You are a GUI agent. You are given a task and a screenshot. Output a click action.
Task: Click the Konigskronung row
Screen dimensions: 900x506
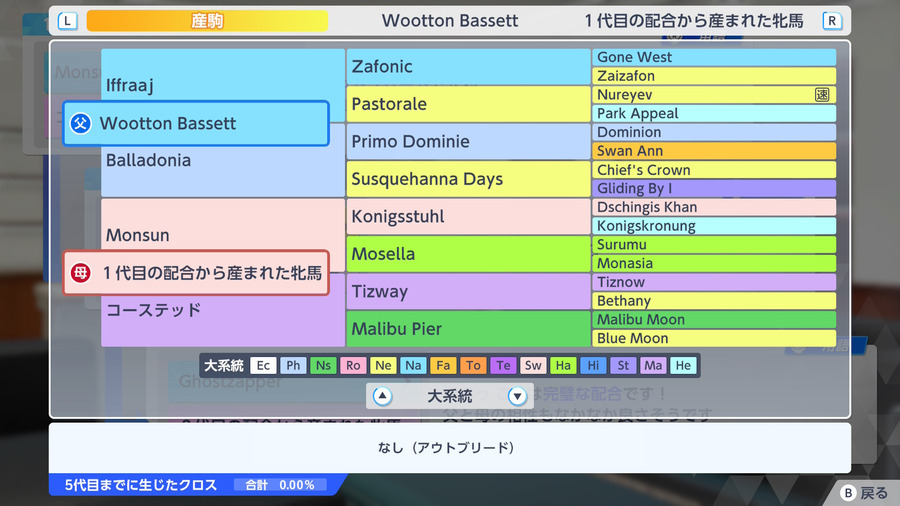(x=714, y=226)
